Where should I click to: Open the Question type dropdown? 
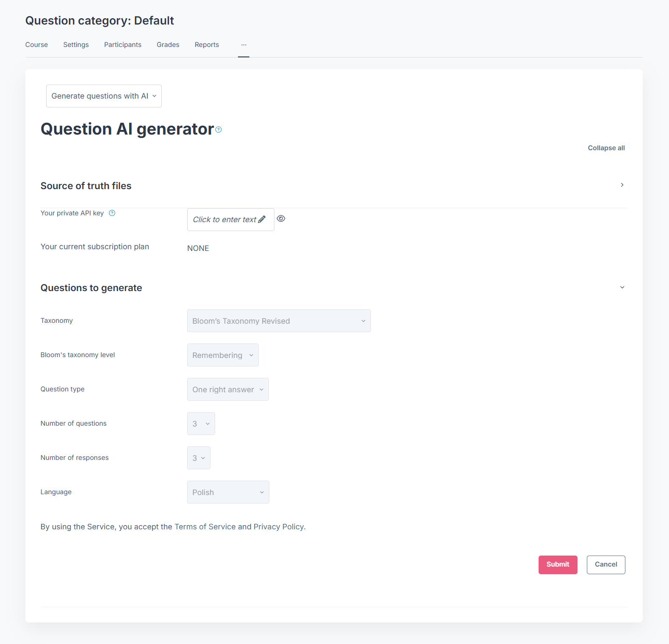(x=228, y=389)
